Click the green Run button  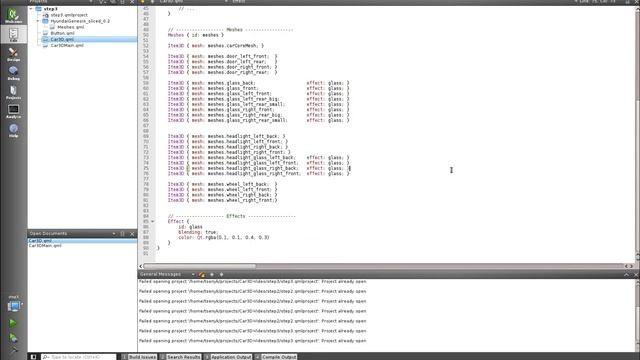(x=13, y=323)
